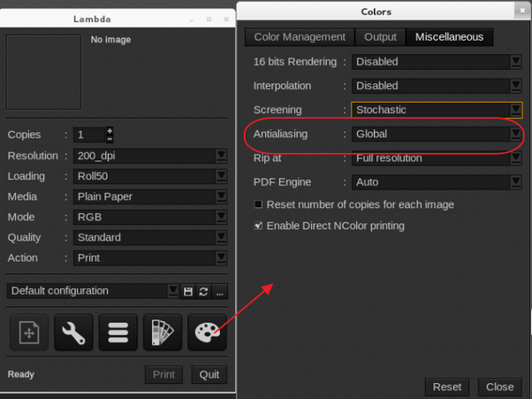This screenshot has height=399, width=532.
Task: Disable Direct NColor printing checkbox
Action: click(259, 226)
